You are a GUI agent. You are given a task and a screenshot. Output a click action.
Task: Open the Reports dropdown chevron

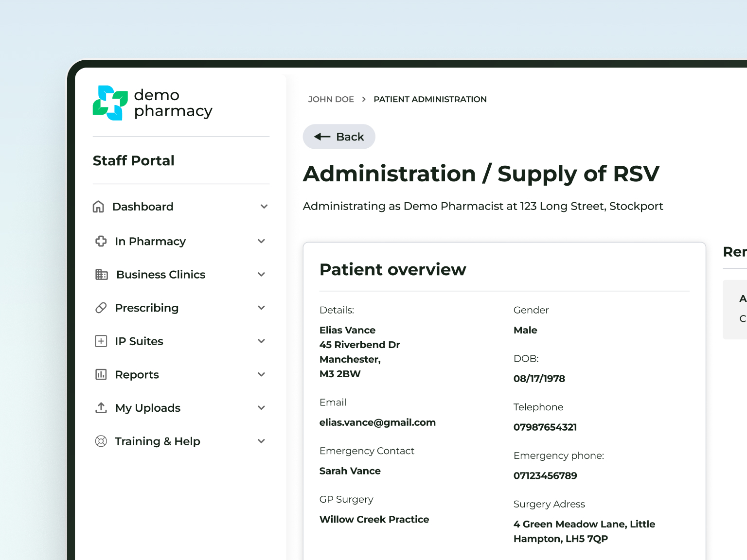coord(262,374)
